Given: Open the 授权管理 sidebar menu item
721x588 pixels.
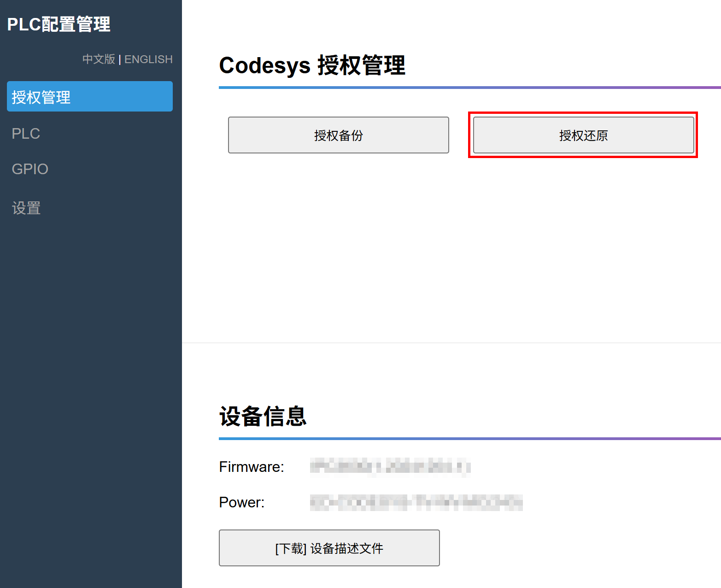Looking at the screenshot, I should point(89,97).
